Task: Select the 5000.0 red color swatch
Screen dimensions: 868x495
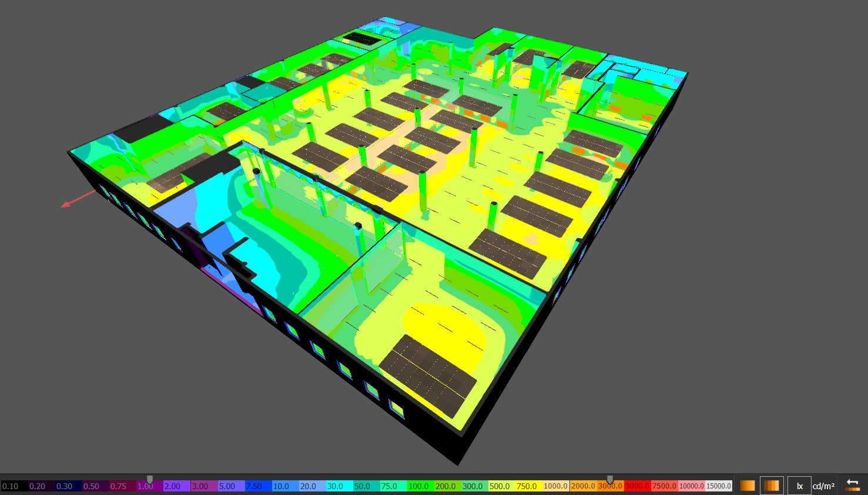Action: pyautogui.click(x=637, y=487)
